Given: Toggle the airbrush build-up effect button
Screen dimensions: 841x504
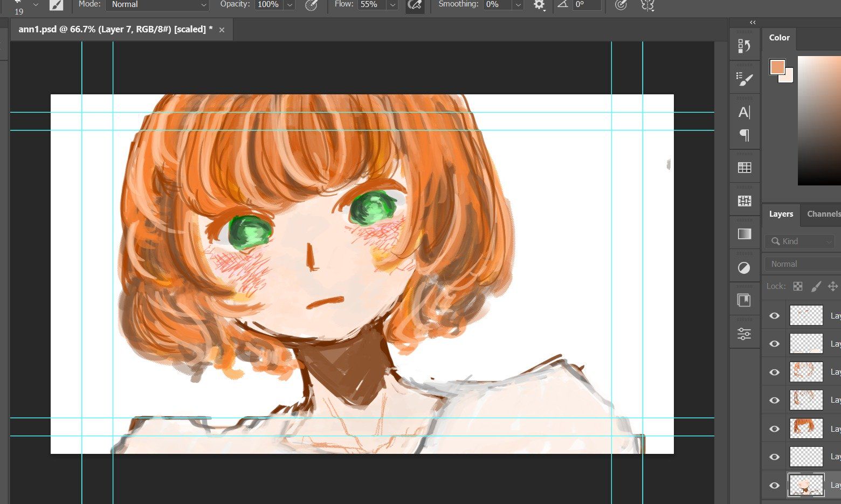Looking at the screenshot, I should pyautogui.click(x=415, y=5).
